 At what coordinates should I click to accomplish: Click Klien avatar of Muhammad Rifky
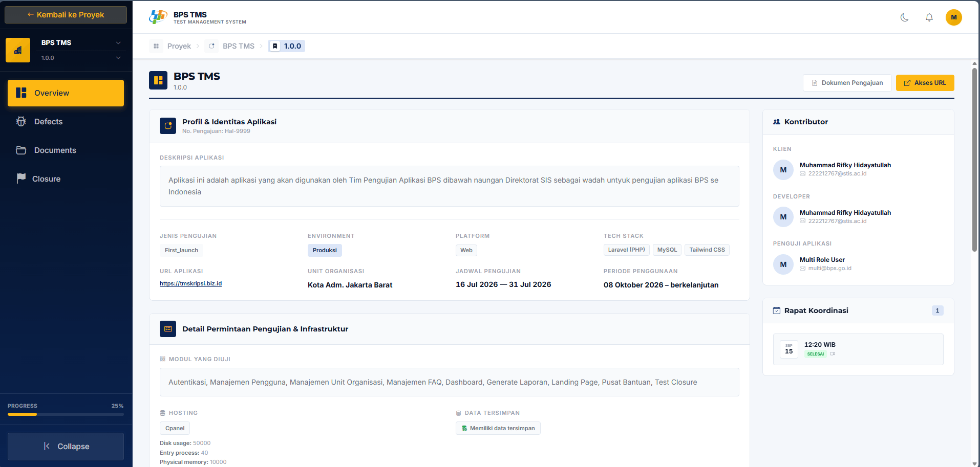[x=783, y=170]
